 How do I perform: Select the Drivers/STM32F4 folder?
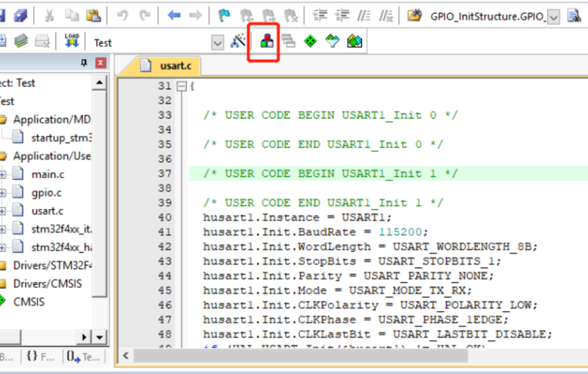click(52, 265)
